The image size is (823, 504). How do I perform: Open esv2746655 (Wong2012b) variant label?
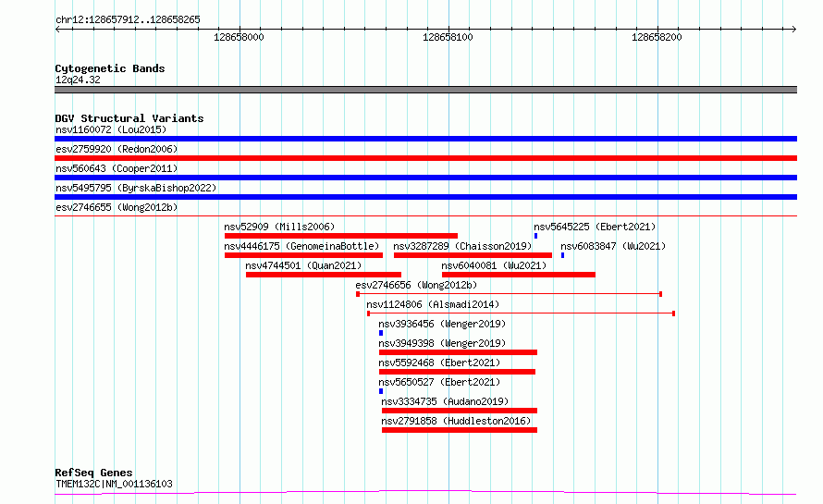tap(117, 207)
